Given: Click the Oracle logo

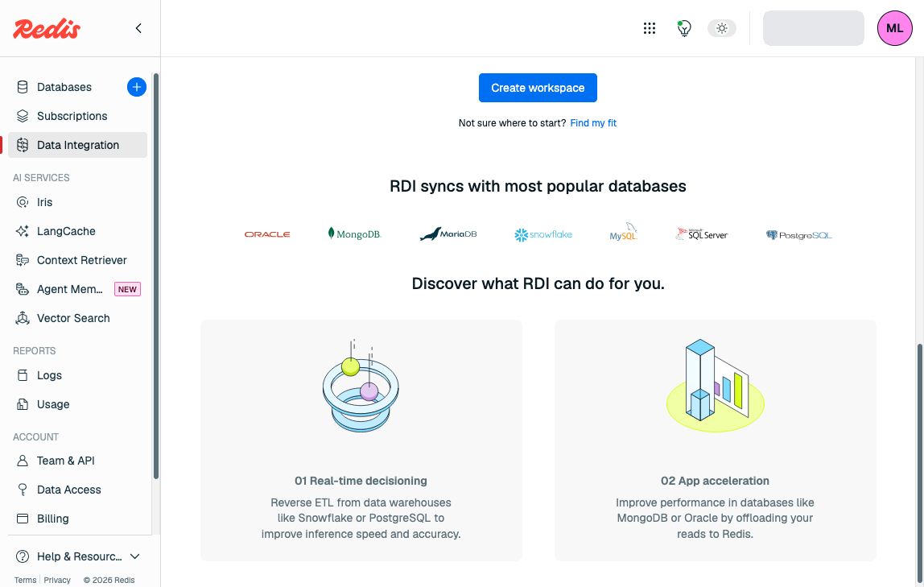Looking at the screenshot, I should coord(267,234).
